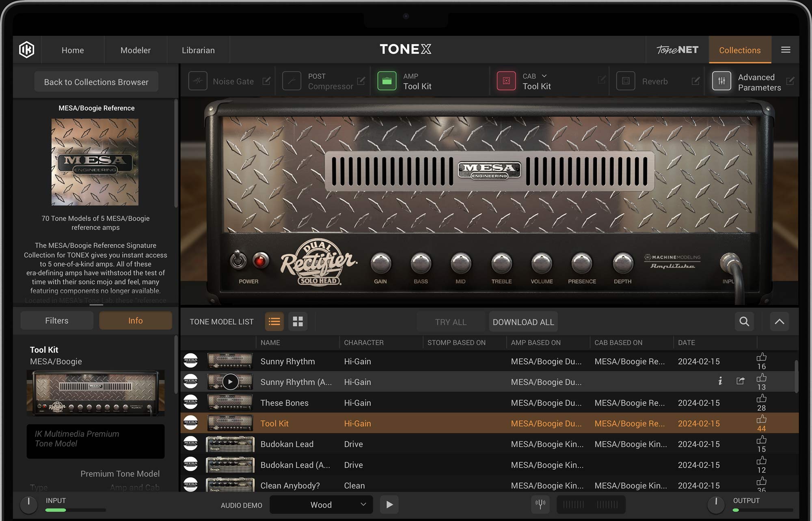Switch to the Librarian tab
This screenshot has height=521, width=812.
click(198, 50)
